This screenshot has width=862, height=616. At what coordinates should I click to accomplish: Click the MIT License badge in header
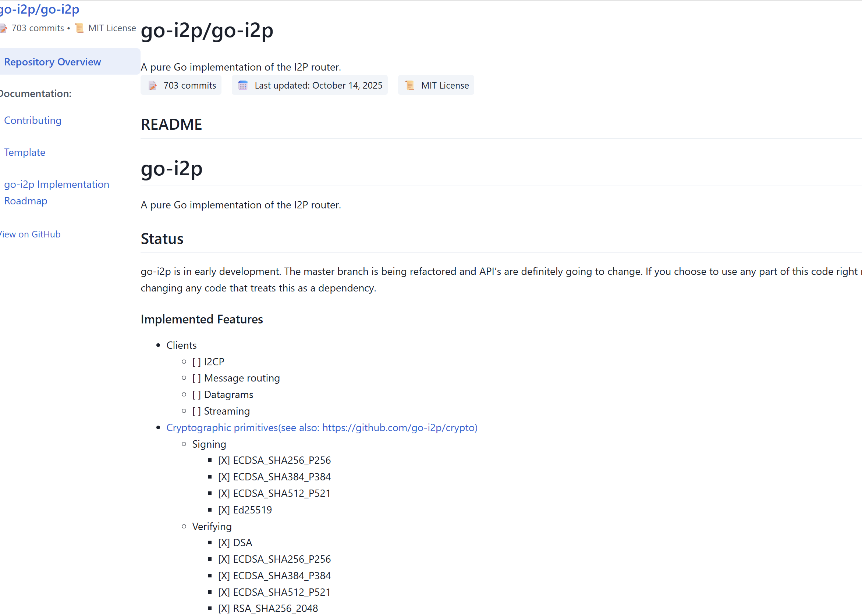pyautogui.click(x=444, y=85)
